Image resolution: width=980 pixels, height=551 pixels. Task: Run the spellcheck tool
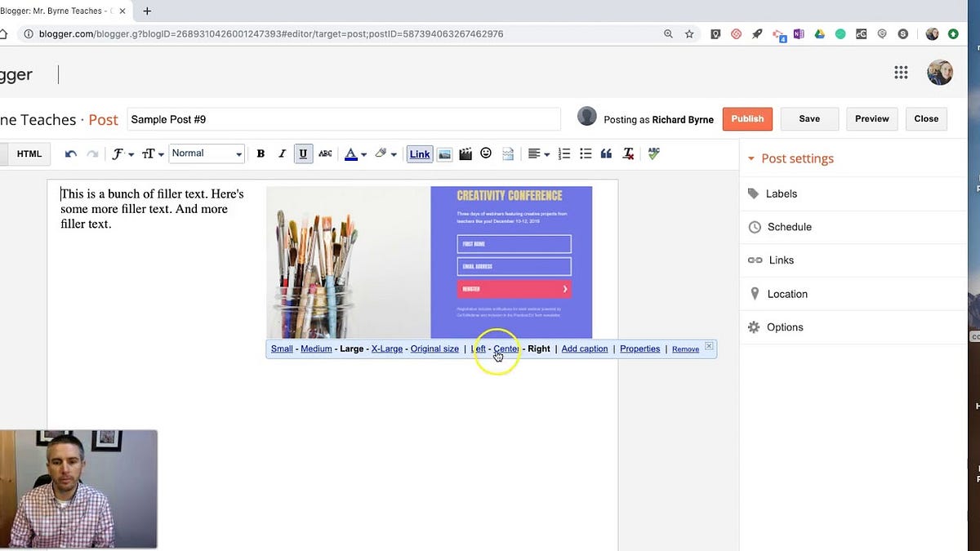[x=653, y=153]
